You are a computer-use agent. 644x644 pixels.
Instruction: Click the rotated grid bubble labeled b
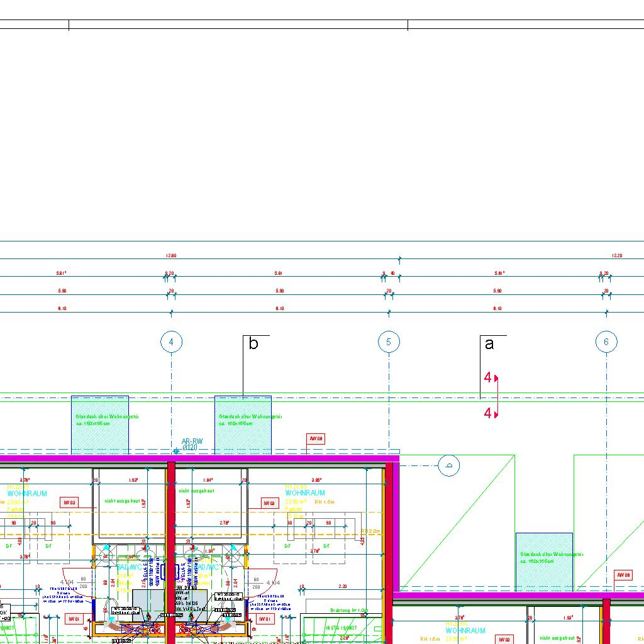[449, 466]
